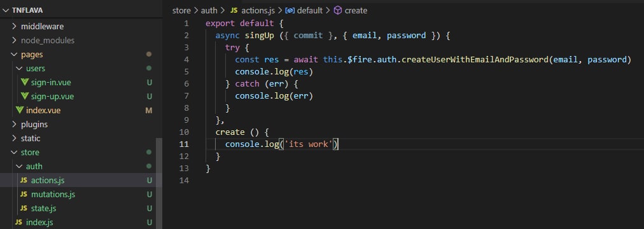Viewport: 644px width, 229px height.
Task: Click the green dot beside store folder
Action: pyautogui.click(x=149, y=152)
